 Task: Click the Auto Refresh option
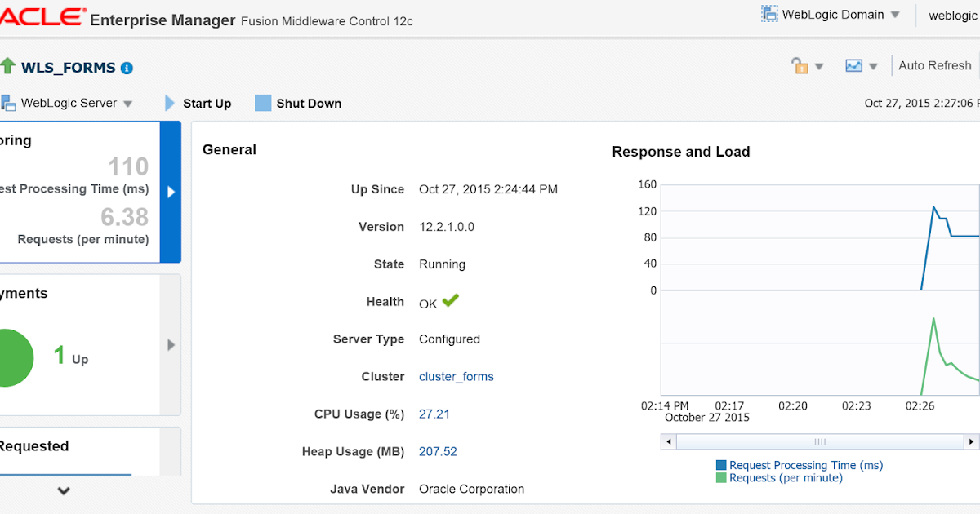pyautogui.click(x=933, y=65)
